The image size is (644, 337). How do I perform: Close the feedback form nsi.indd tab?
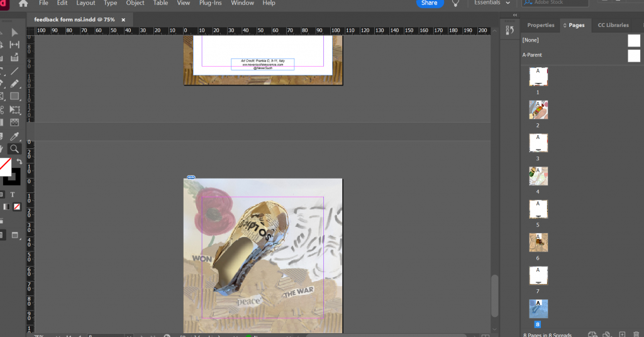[x=123, y=19]
